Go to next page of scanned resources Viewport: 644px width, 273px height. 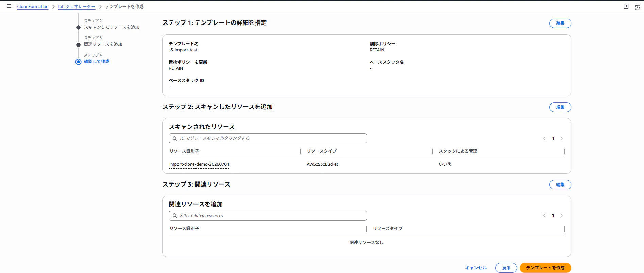(x=561, y=138)
